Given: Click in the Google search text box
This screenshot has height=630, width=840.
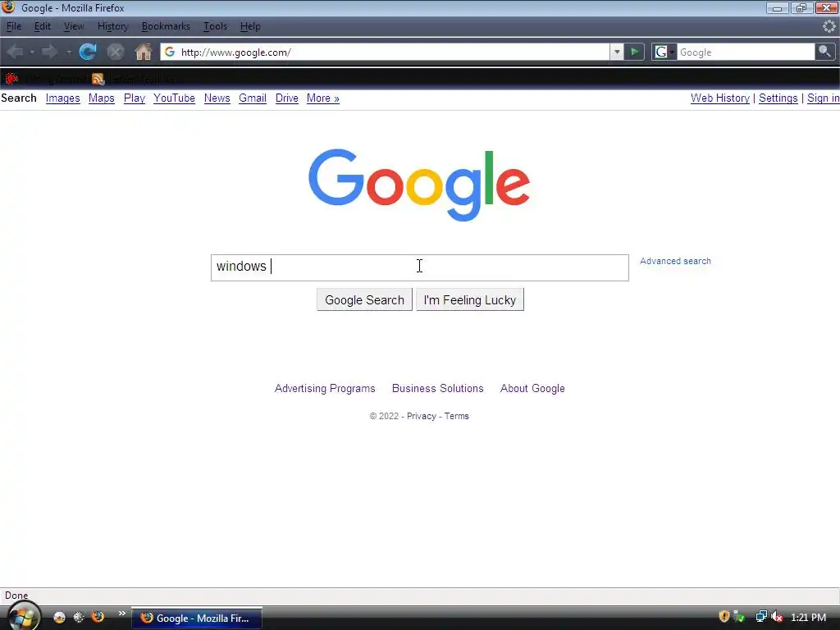Looking at the screenshot, I should click(419, 267).
